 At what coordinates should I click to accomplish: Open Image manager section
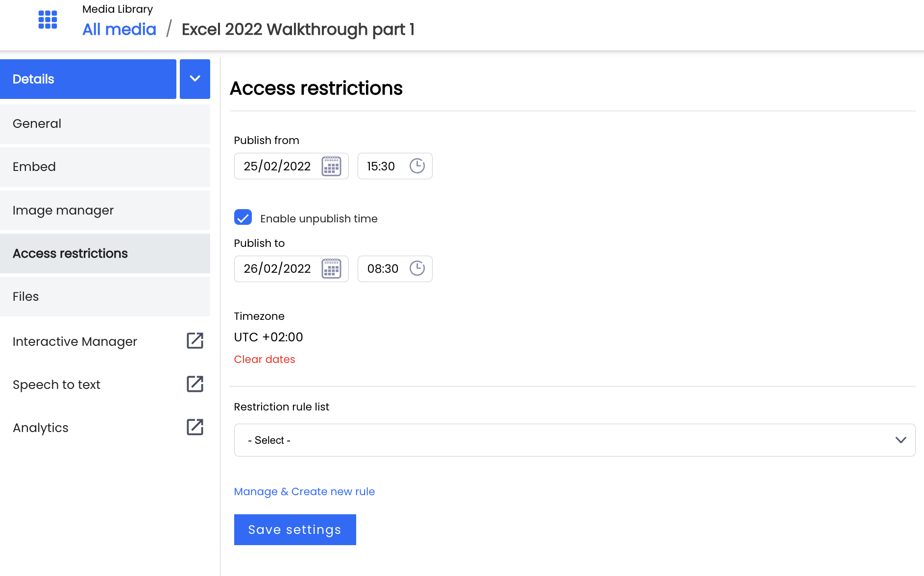(105, 210)
